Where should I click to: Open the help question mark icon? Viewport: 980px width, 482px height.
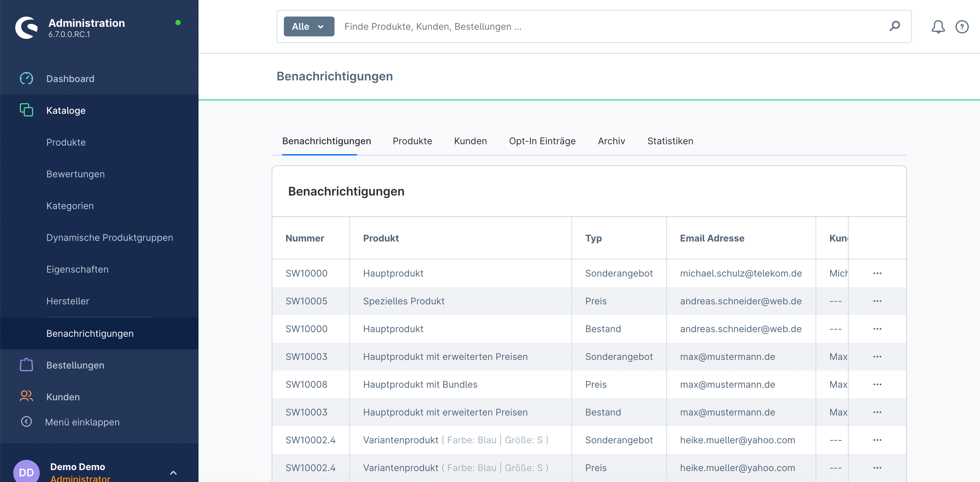click(962, 26)
